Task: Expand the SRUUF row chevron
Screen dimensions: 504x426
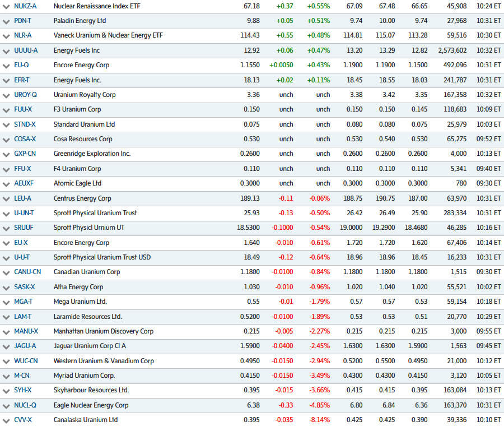Action: 6,229
